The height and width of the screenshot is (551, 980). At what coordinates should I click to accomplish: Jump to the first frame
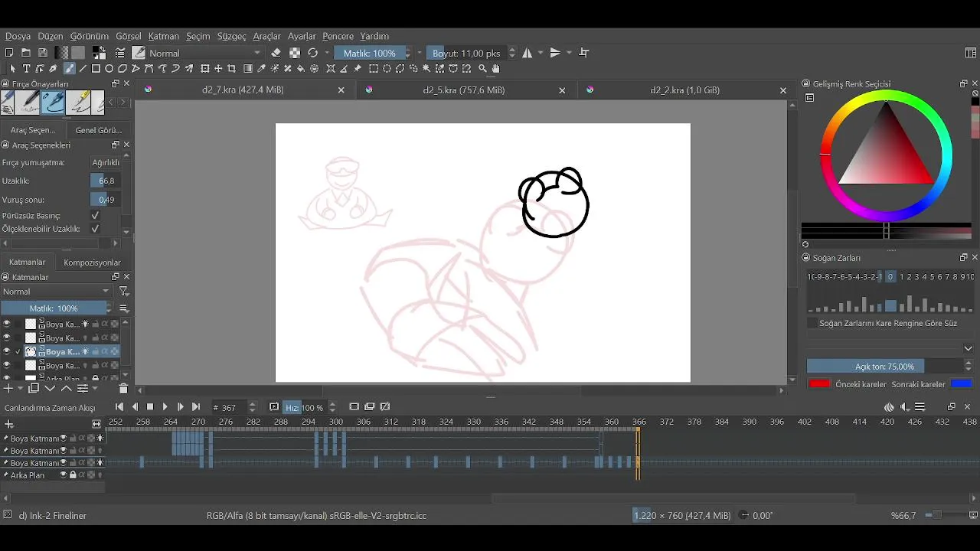pyautogui.click(x=119, y=407)
